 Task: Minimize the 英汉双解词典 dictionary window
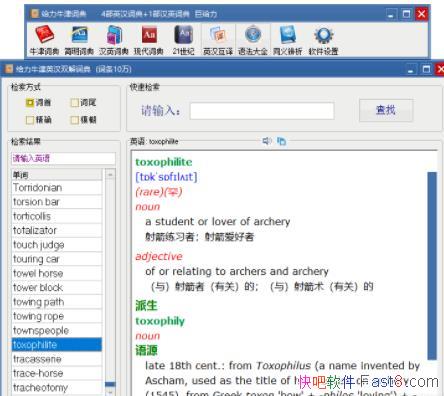tap(411, 69)
